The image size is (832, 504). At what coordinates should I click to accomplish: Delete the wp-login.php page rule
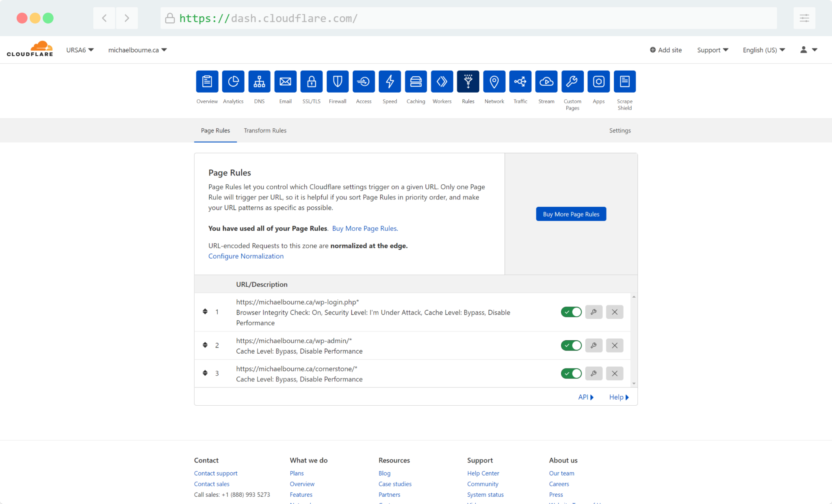click(x=615, y=312)
